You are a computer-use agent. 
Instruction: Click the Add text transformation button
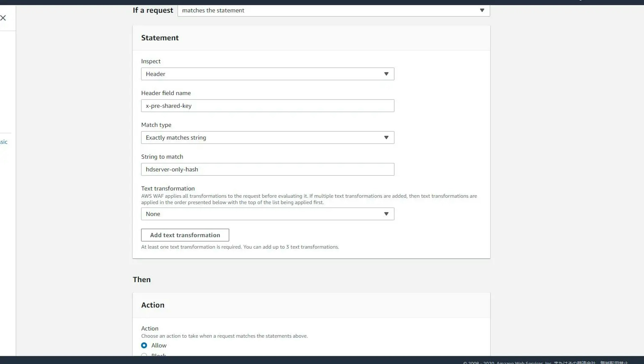click(x=185, y=235)
